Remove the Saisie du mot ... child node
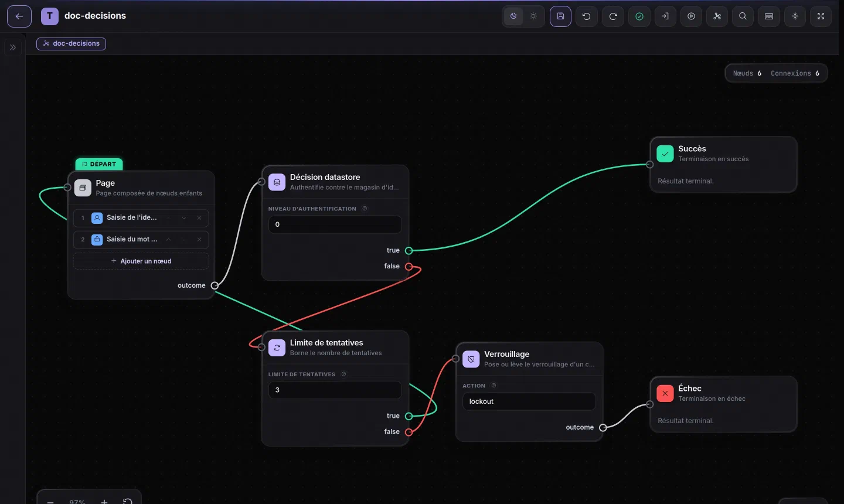844x504 pixels. tap(199, 240)
